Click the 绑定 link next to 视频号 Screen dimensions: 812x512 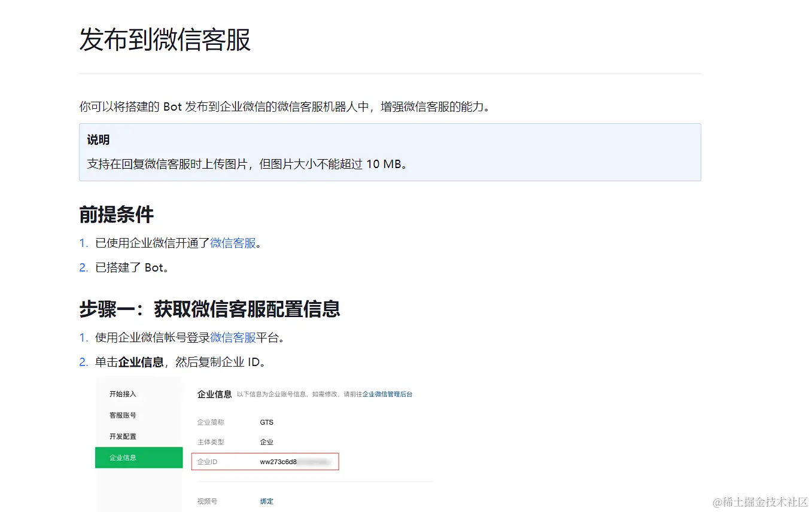point(266,501)
